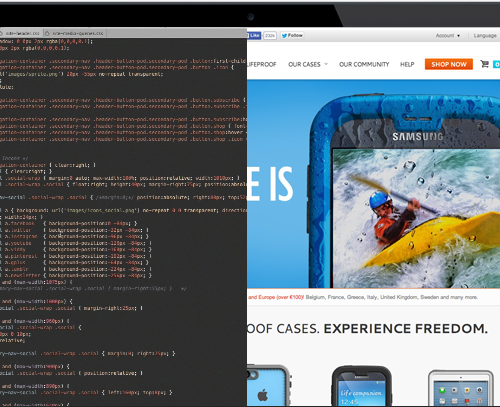Click the LIFEPROOF nav item

262,64
